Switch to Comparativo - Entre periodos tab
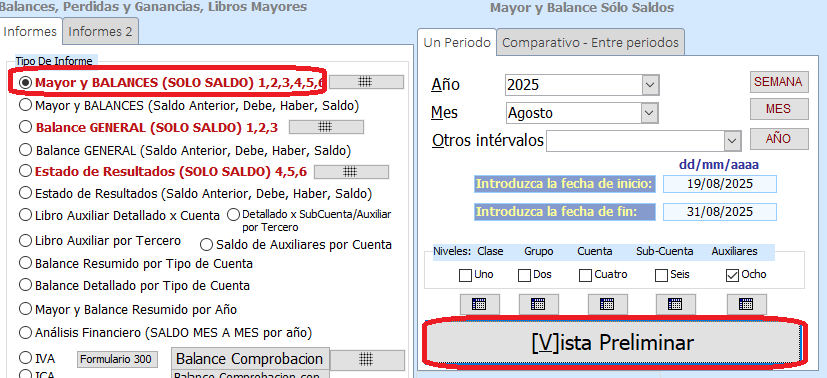This screenshot has height=378, width=827. [590, 42]
